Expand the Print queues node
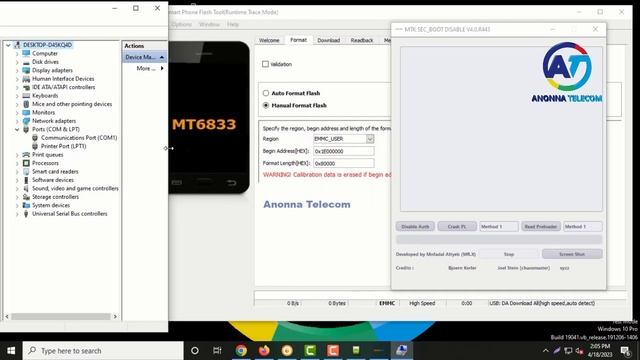Image resolution: width=640 pixels, height=360 pixels. (17, 155)
